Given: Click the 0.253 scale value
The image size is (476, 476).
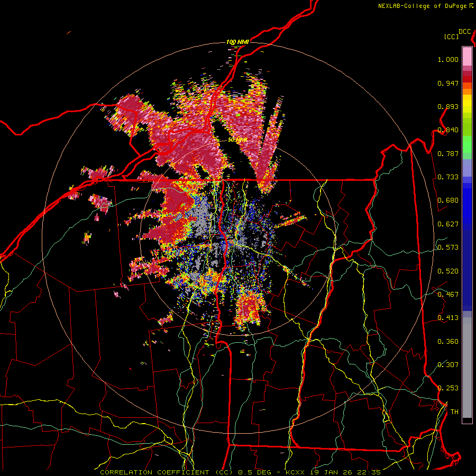Looking at the screenshot, I should [448, 388].
